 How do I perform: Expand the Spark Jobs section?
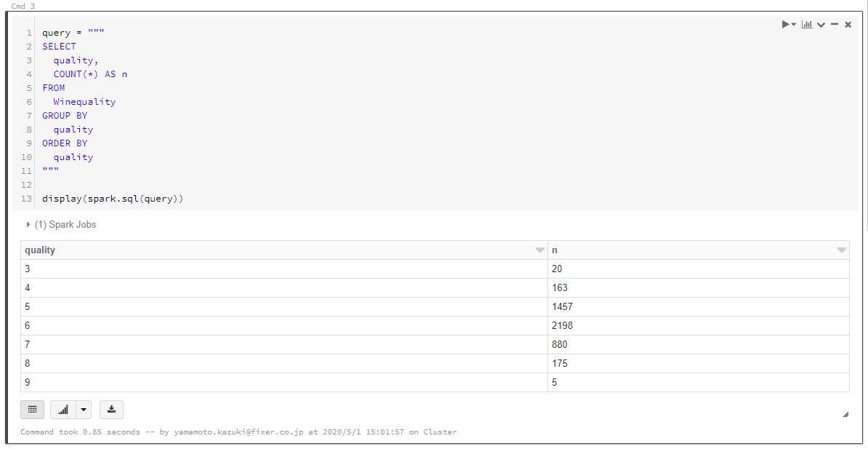coord(29,225)
